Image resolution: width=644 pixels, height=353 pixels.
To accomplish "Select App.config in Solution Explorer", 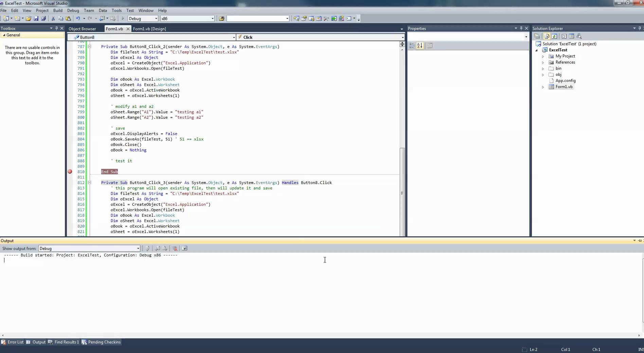I will [565, 81].
